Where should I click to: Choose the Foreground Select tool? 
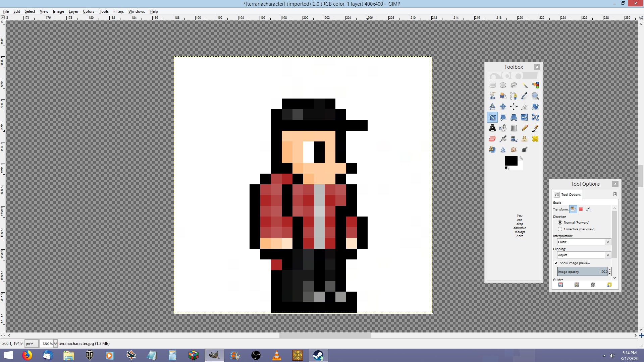[503, 96]
